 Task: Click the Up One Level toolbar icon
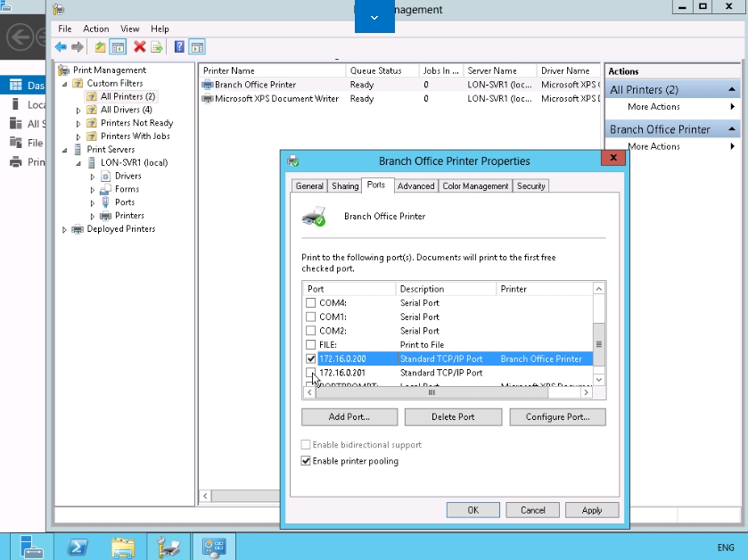[x=101, y=47]
